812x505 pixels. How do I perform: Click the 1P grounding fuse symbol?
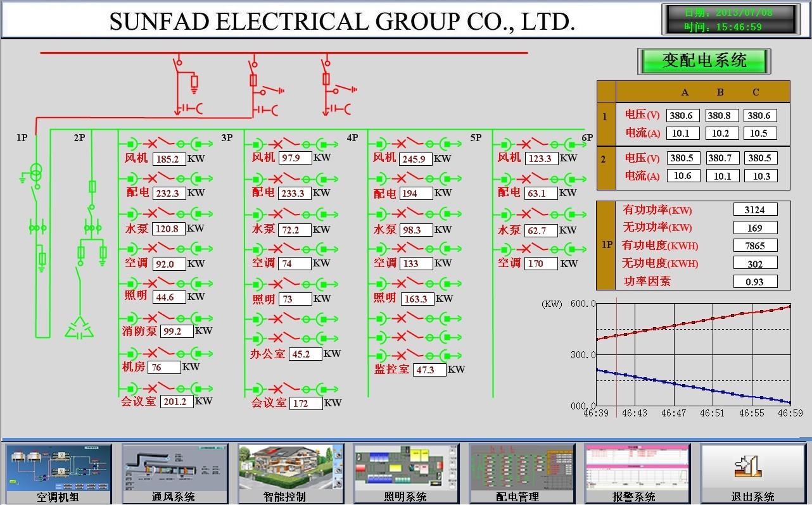42,259
